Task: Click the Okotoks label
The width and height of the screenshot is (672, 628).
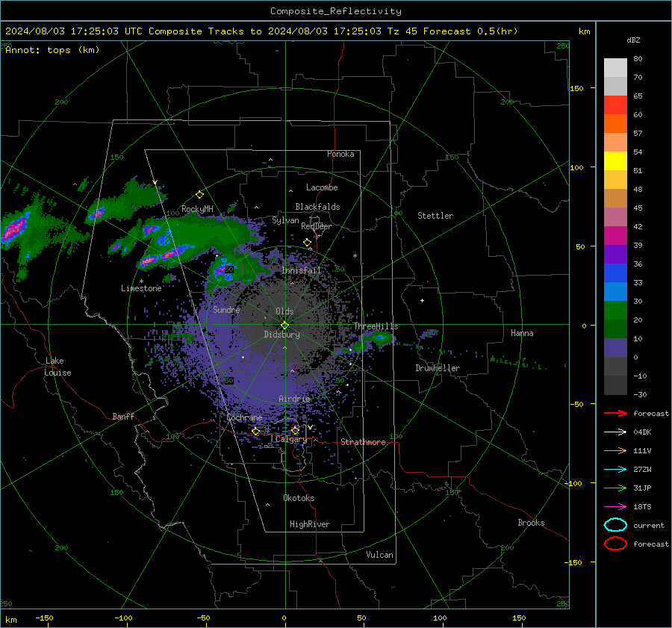Action: click(x=299, y=498)
